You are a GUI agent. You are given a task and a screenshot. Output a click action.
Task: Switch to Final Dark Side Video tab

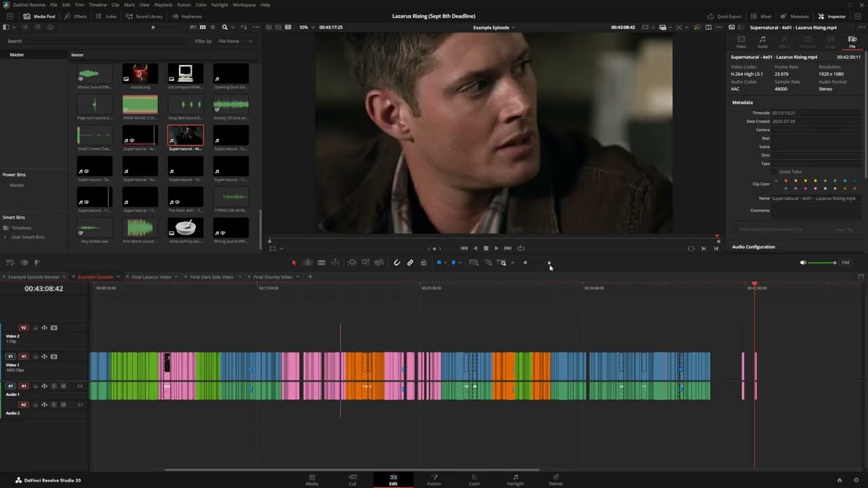coord(212,277)
